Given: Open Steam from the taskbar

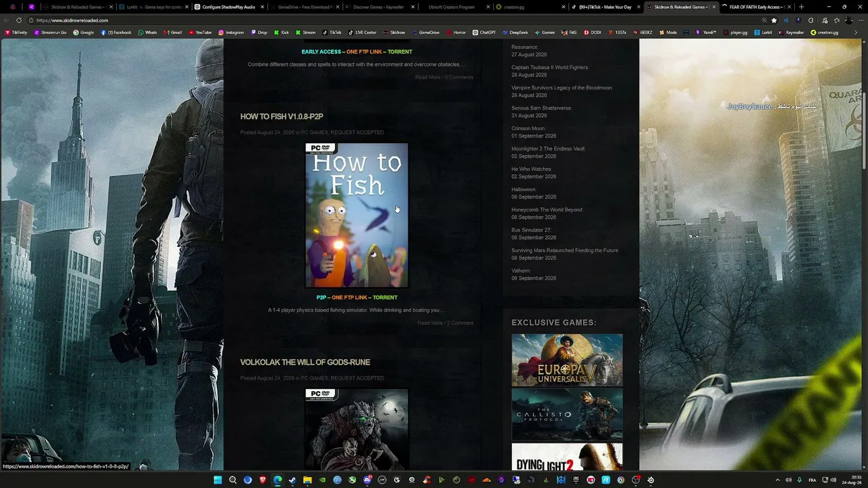Looking at the screenshot, I should (x=292, y=480).
